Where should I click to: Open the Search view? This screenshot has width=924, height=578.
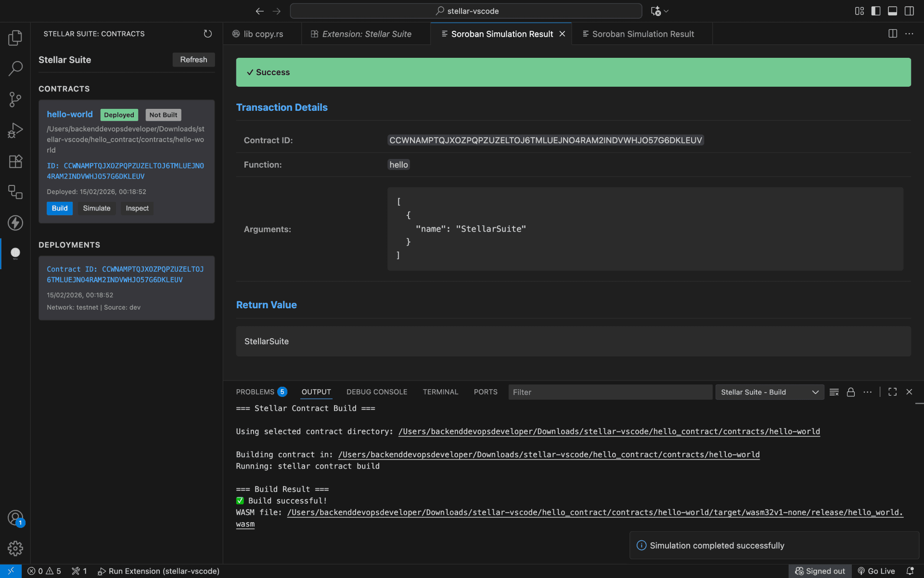[15, 68]
